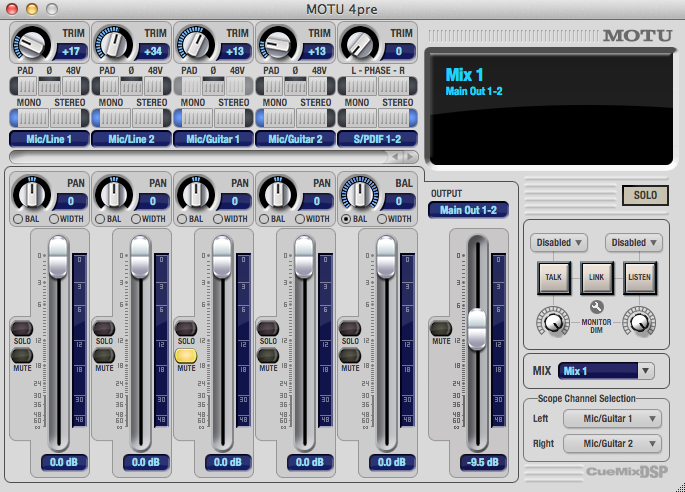Select BAL radio for S/PDIF 1-2
The height and width of the screenshot is (492, 685).
click(x=346, y=219)
